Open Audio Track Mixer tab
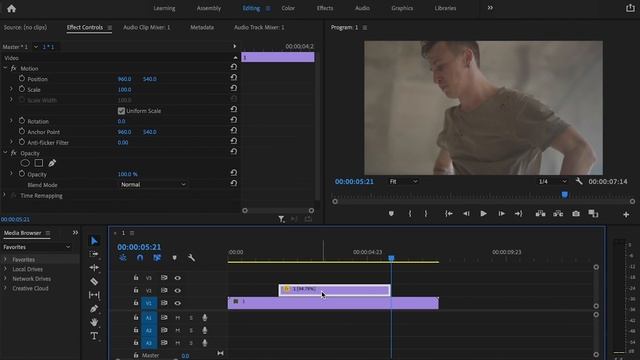Viewport: 640px width, 360px height. (x=259, y=27)
